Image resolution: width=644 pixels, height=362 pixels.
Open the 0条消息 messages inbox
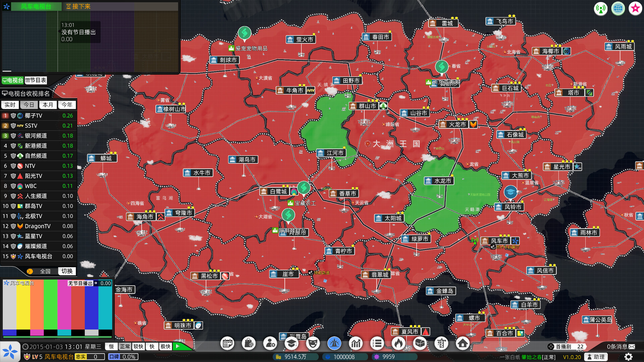[x=621, y=347]
